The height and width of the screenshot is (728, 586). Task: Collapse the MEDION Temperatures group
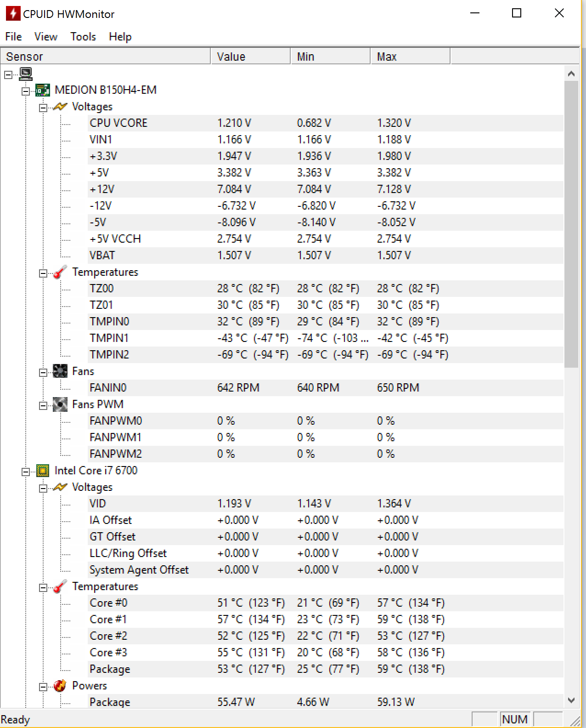tap(43, 273)
